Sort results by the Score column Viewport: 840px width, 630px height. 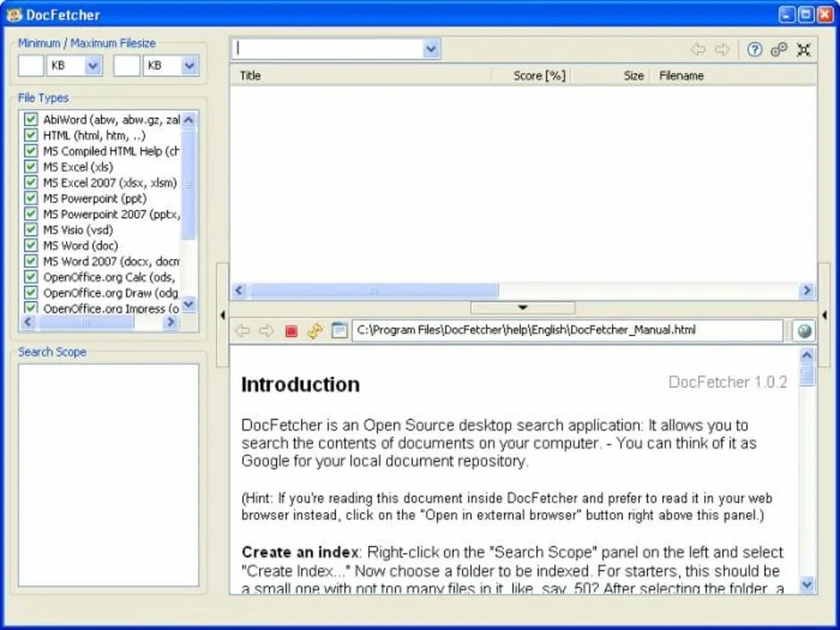537,75
